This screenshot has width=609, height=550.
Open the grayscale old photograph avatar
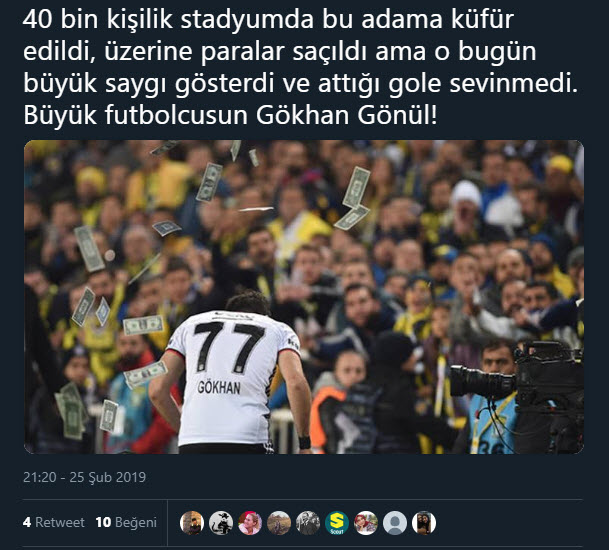[308, 523]
